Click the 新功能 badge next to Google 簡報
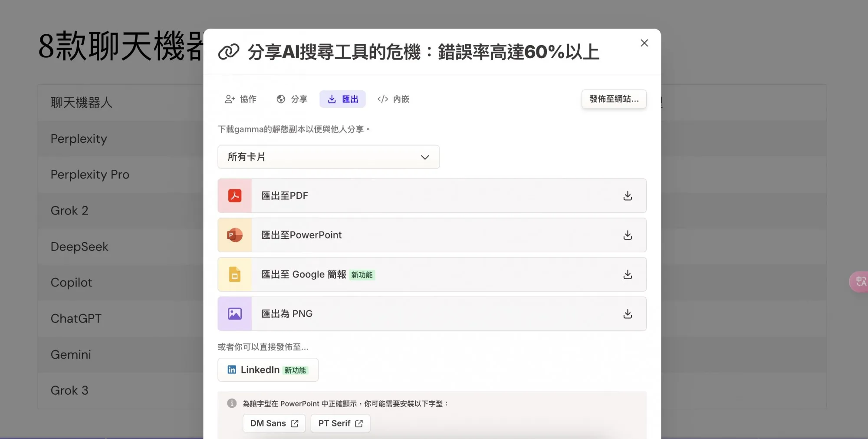 pos(362,275)
